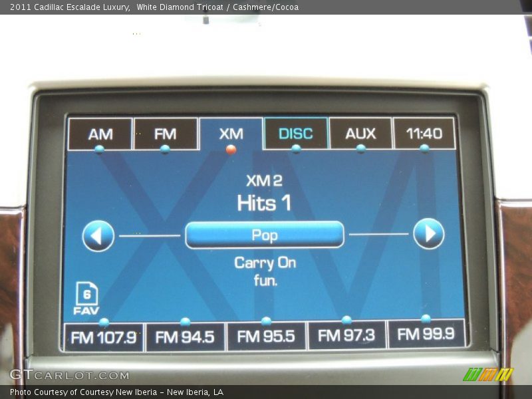The height and width of the screenshot is (399, 532).
Task: Tune to preset FM 95.5
Action: point(267,336)
